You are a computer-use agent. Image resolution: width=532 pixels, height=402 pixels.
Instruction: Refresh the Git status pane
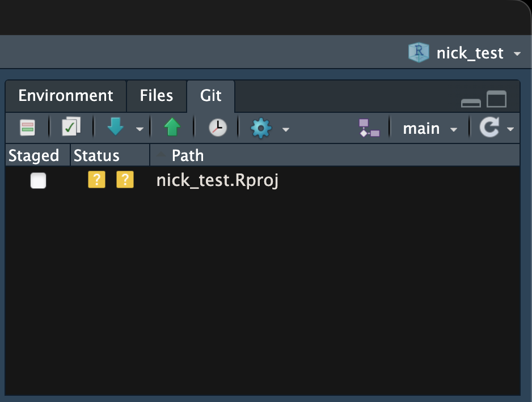(x=491, y=128)
